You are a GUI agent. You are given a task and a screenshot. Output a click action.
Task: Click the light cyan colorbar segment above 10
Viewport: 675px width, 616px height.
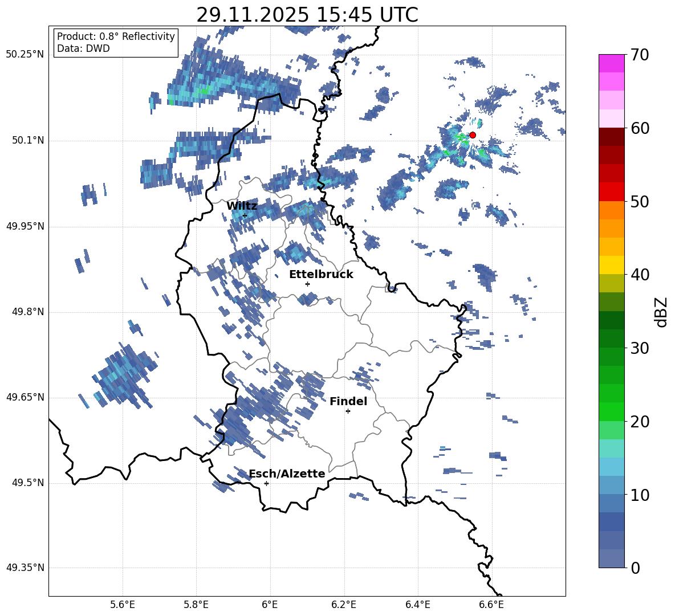(x=612, y=467)
